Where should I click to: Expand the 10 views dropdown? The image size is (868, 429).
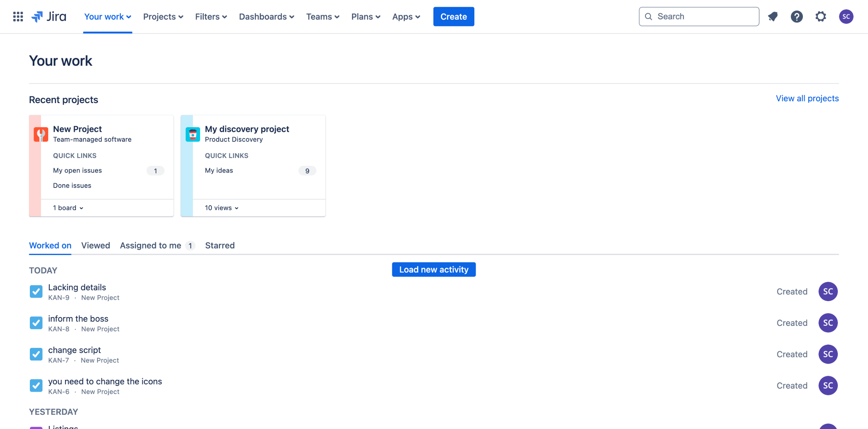tap(221, 208)
